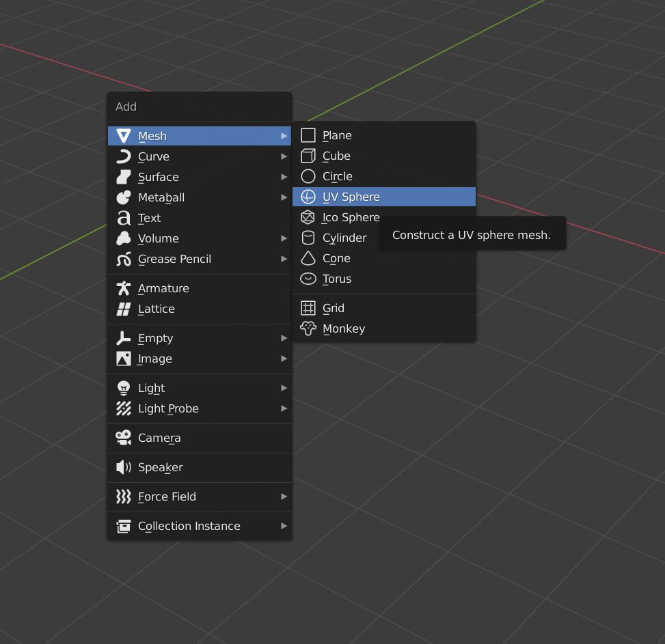Expand the Volume submenu arrow

click(284, 238)
